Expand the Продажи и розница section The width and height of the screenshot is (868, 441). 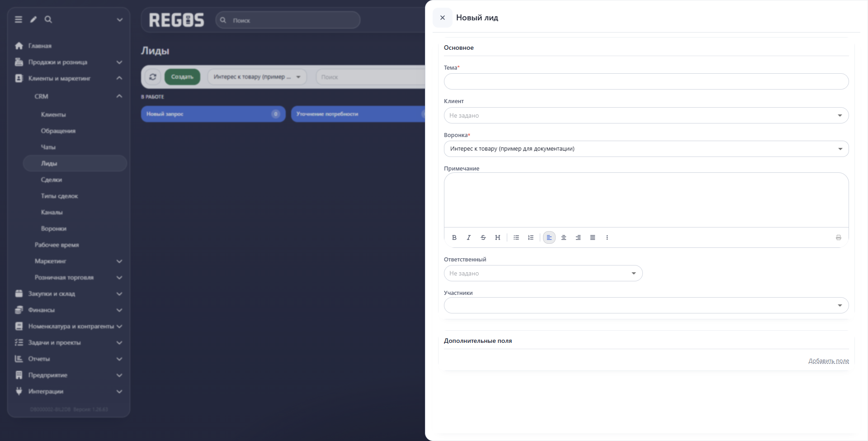69,62
